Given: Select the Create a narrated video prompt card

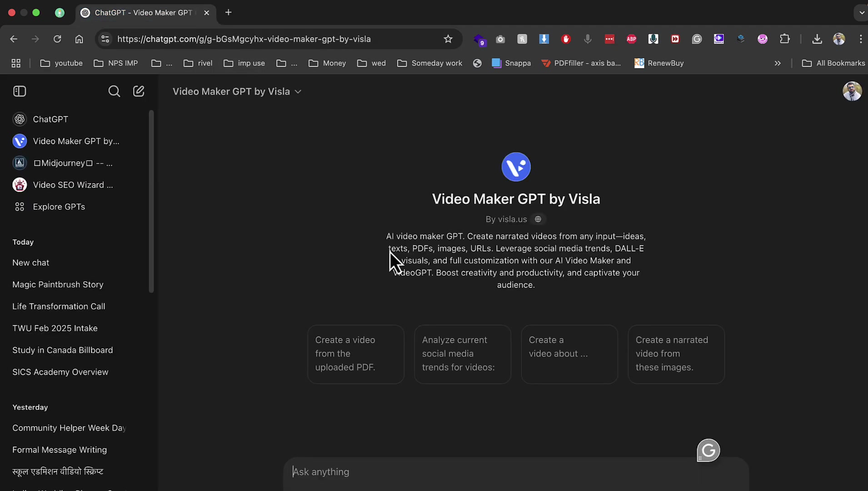Looking at the screenshot, I should click(676, 354).
